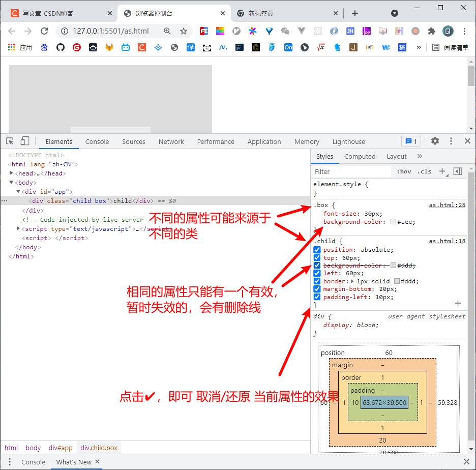Viewport: 476px width, 470px height.
Task: Open the Extensions puzzle icon
Action: pyautogui.click(x=431, y=31)
